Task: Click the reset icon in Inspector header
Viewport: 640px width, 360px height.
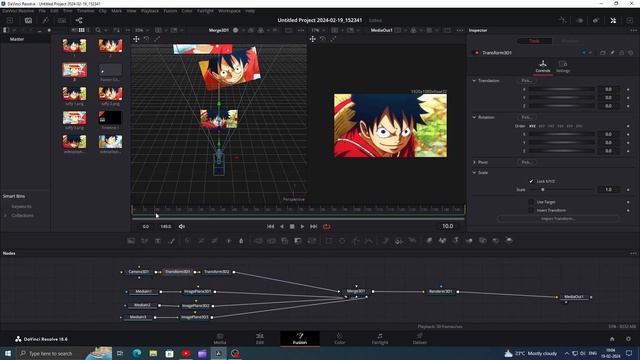Action: tap(631, 53)
